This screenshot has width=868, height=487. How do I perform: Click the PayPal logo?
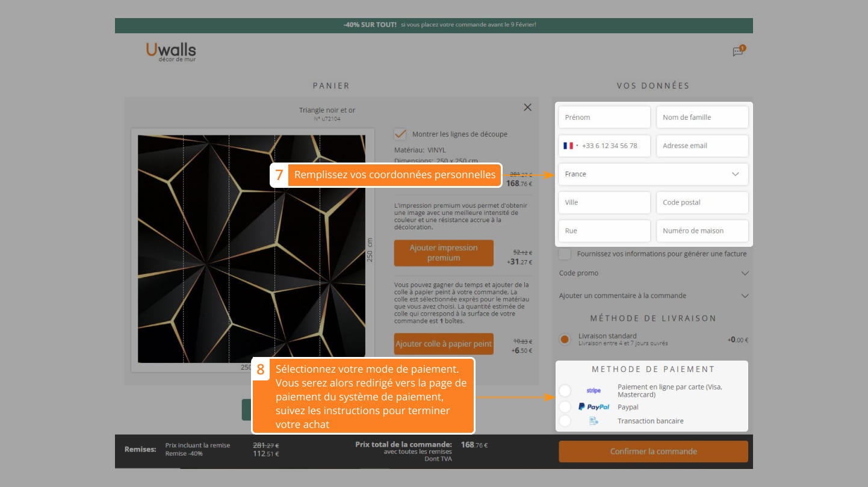594,407
